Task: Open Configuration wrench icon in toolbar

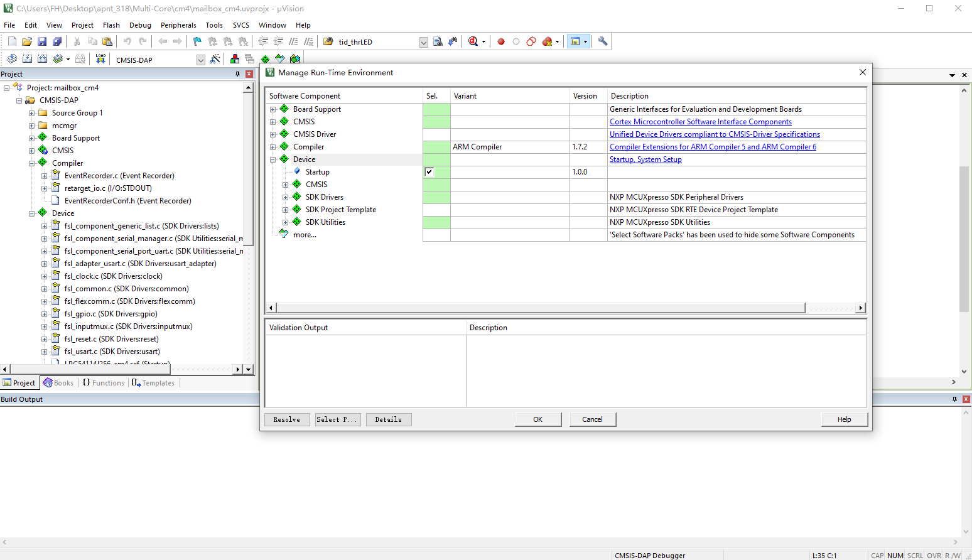Action: point(603,41)
